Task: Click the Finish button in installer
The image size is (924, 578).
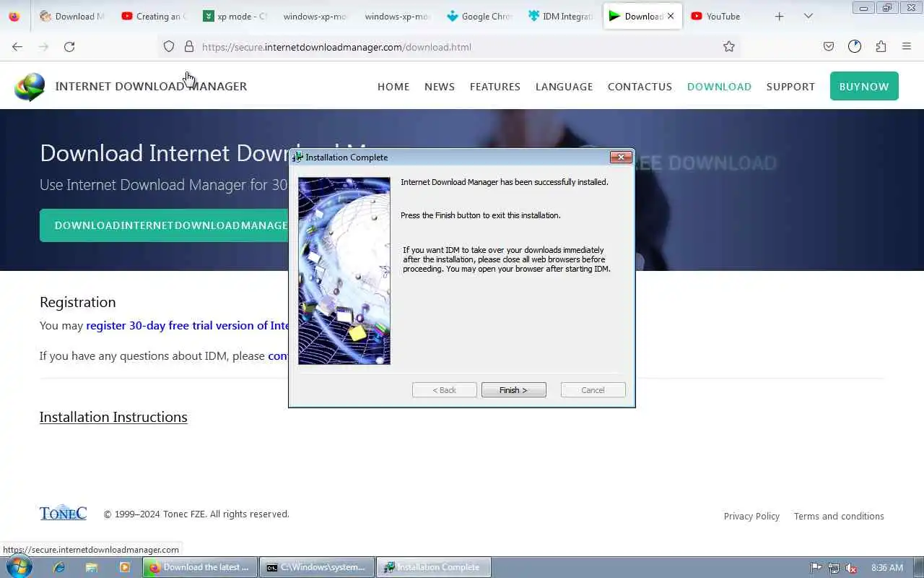Action: click(x=513, y=390)
